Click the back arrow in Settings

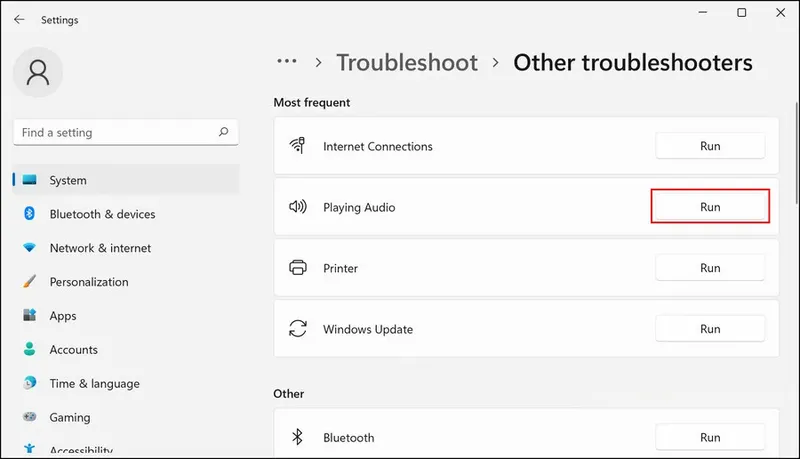coord(19,20)
